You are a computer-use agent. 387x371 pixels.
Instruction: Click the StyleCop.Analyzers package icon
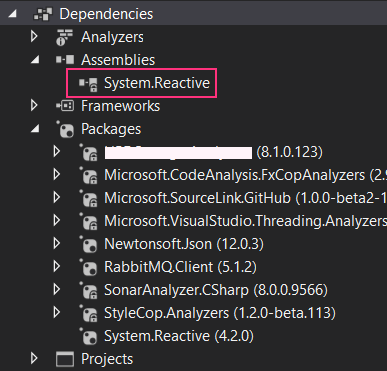tap(89, 314)
